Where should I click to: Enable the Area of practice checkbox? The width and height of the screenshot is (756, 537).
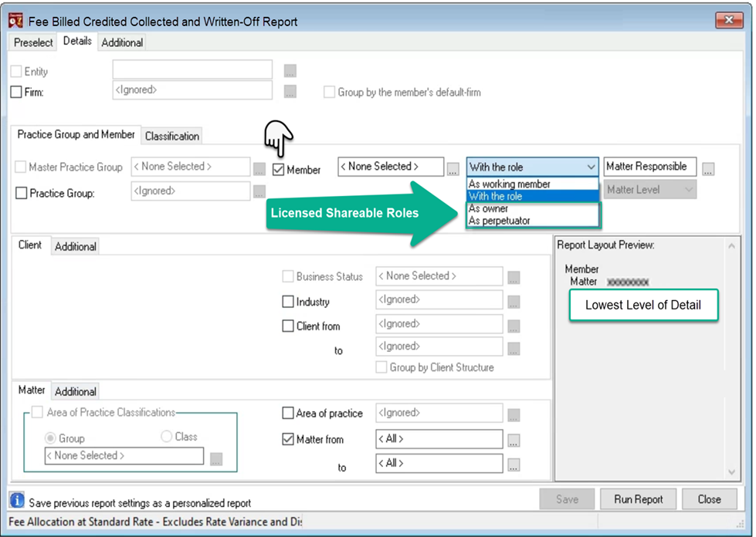point(288,414)
